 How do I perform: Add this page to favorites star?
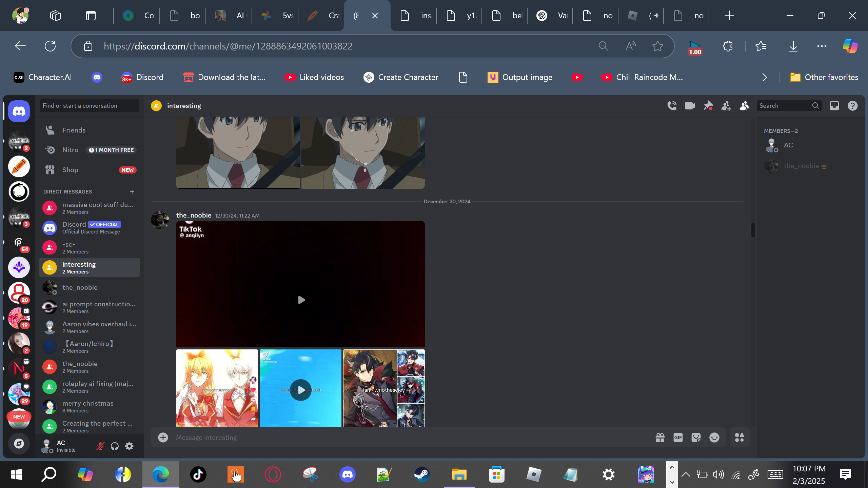point(658,46)
